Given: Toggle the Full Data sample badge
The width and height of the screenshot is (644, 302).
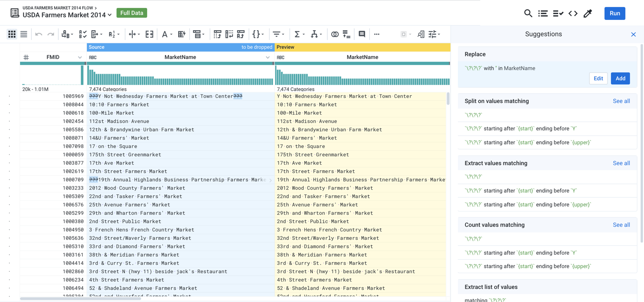Looking at the screenshot, I should pyautogui.click(x=132, y=13).
